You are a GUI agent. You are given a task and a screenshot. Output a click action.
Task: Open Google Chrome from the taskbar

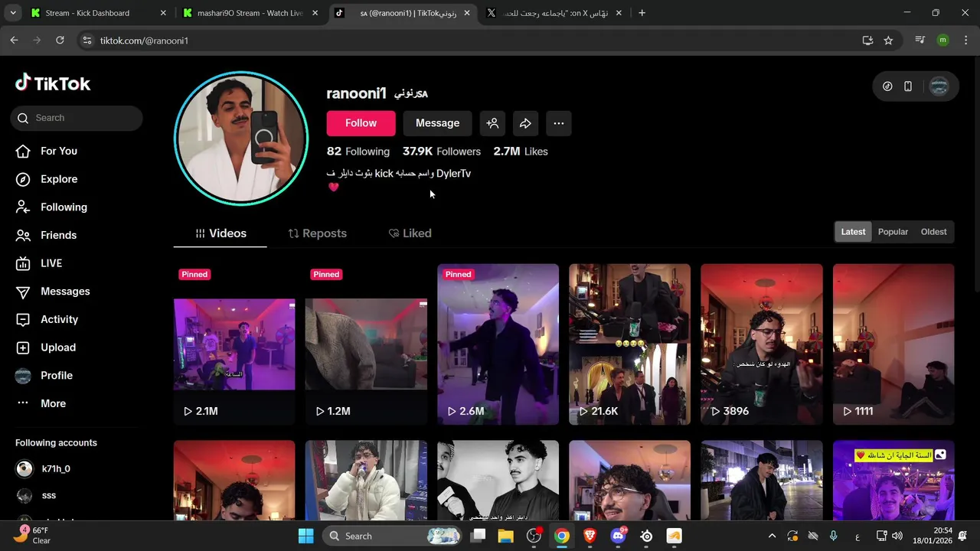pos(562,536)
